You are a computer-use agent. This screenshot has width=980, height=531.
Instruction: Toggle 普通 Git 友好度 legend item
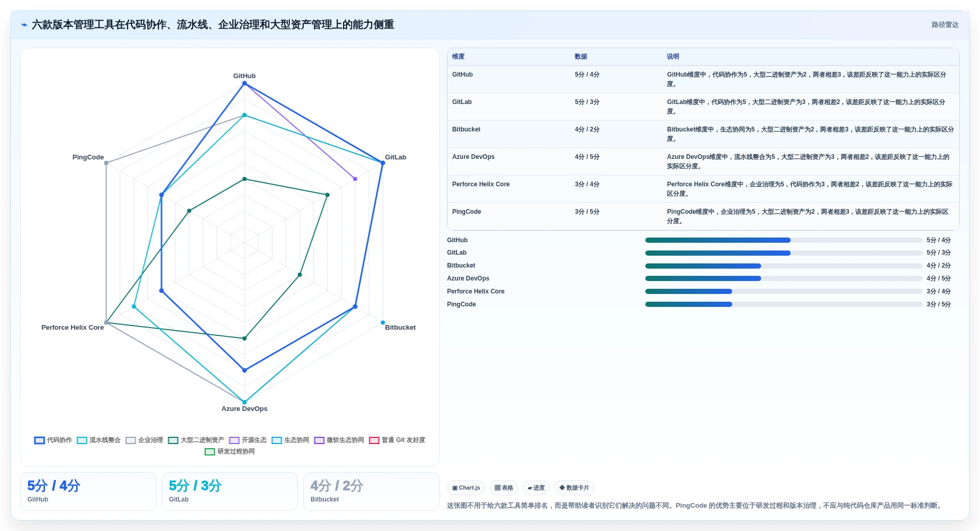coord(397,440)
